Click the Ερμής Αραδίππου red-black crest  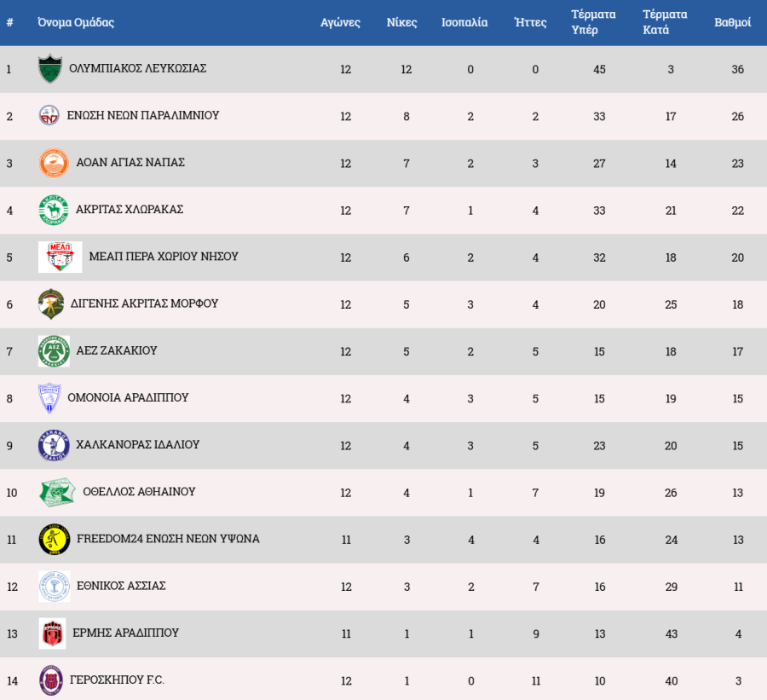52,633
